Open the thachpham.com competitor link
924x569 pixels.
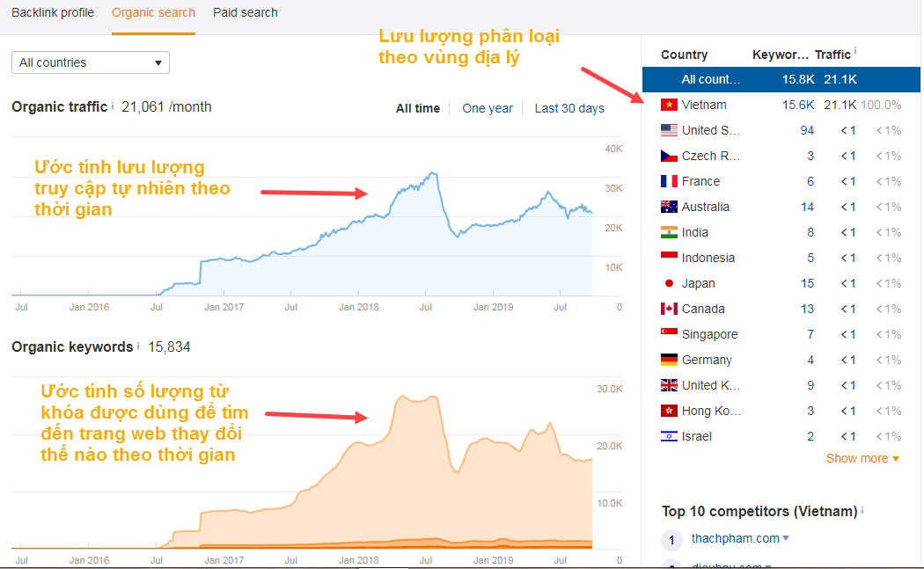click(x=736, y=538)
